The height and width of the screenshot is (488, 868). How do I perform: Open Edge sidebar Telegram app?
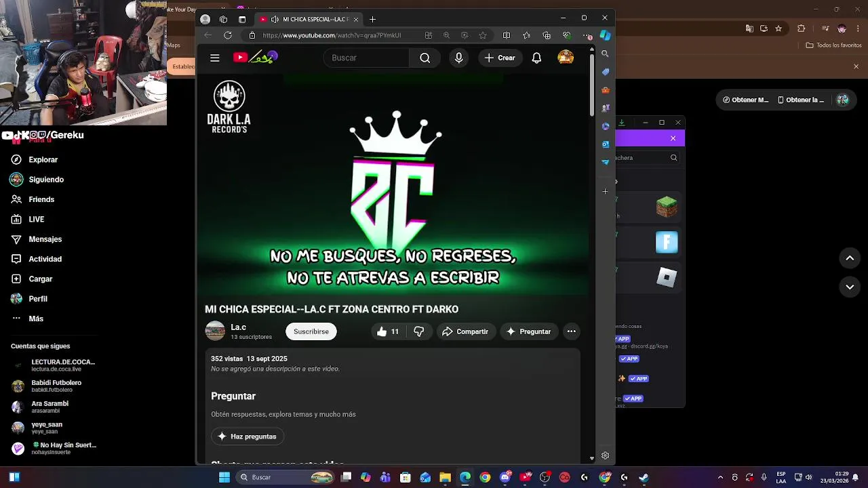point(606,162)
